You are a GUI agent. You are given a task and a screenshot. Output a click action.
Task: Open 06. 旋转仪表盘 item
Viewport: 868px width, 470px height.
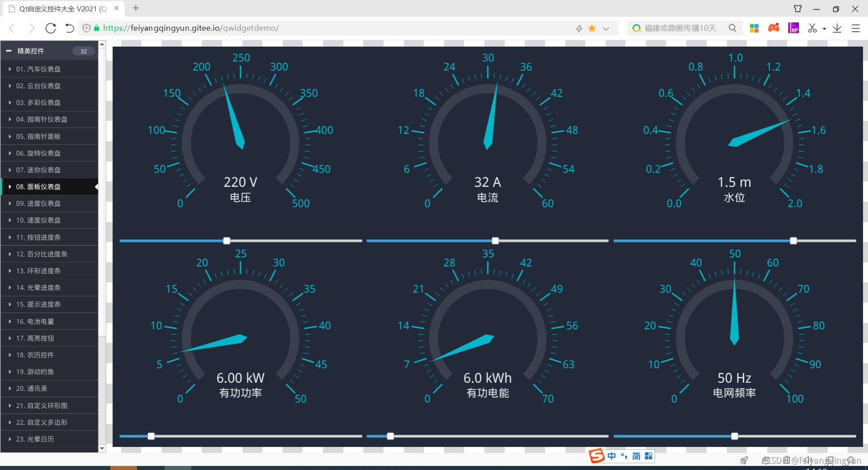pyautogui.click(x=49, y=153)
